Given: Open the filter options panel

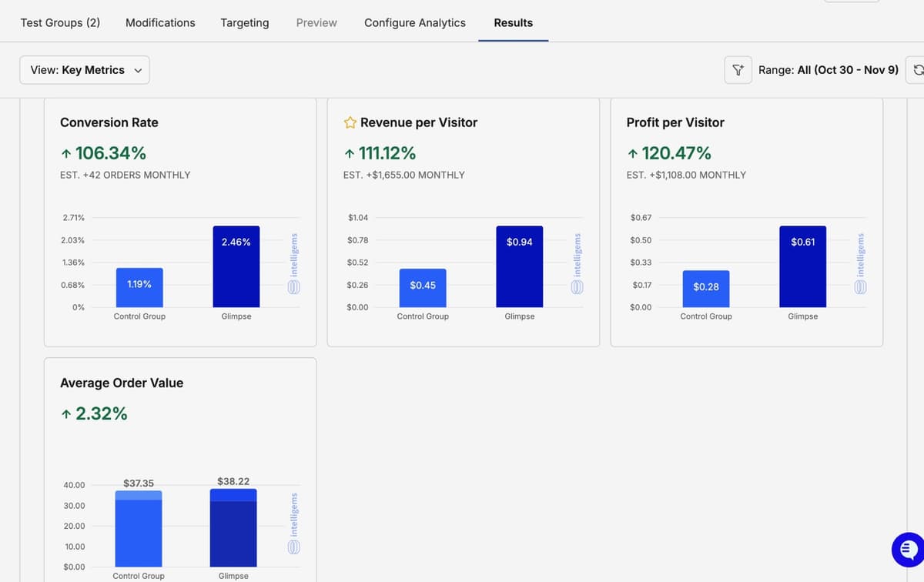Looking at the screenshot, I should (x=738, y=69).
